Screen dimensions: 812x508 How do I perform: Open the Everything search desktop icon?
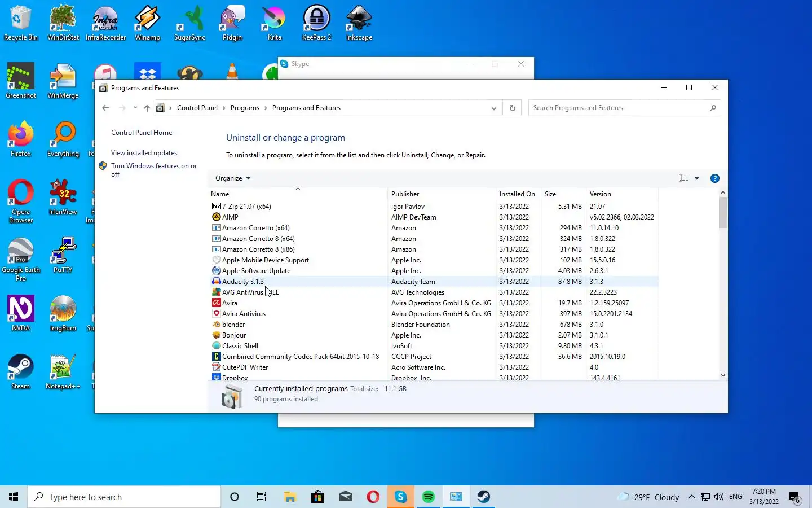coord(63,139)
